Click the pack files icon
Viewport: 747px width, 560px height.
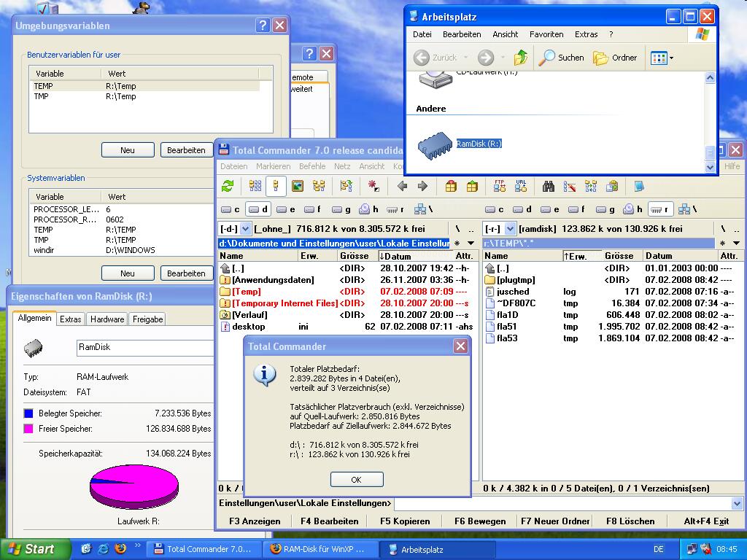[451, 186]
